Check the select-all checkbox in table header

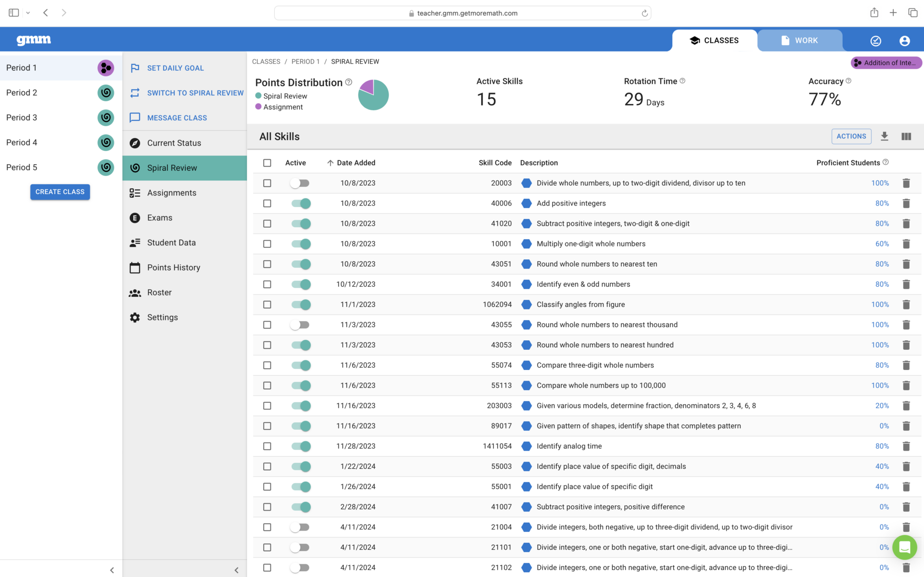[x=267, y=163]
